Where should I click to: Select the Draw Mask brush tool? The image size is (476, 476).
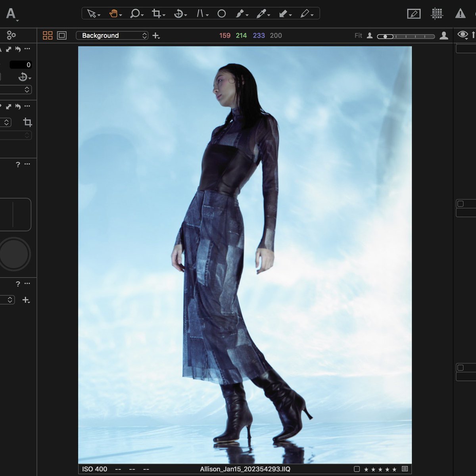[240, 13]
